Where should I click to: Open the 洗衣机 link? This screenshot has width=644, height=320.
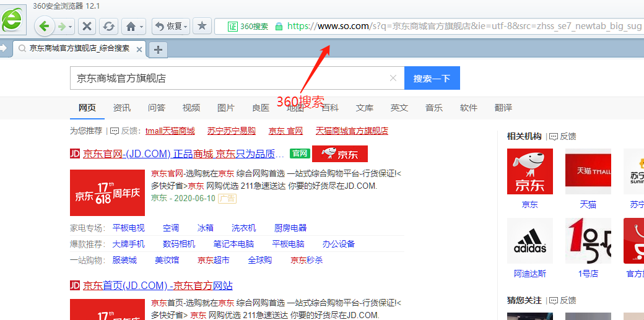[x=243, y=228]
